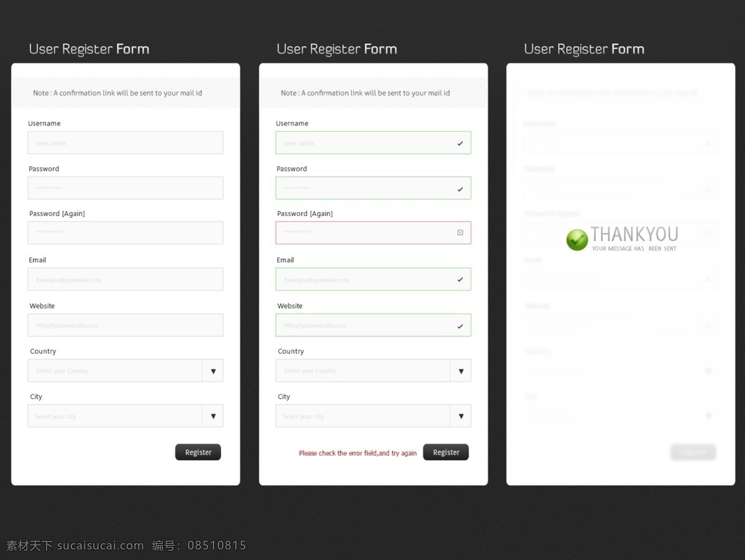Click 'Please check the error field,and try again' message
745x560 pixels.
tap(358, 453)
